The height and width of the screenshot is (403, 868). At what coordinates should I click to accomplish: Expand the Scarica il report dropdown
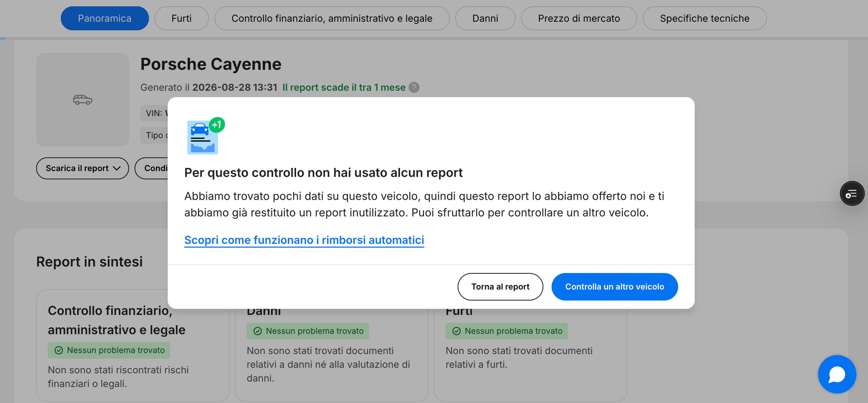click(82, 168)
